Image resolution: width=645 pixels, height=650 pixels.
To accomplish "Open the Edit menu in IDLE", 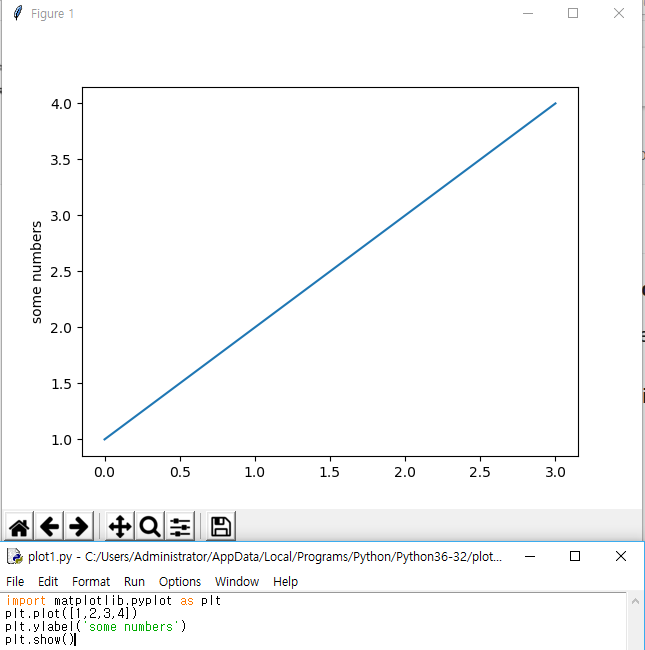I will tap(48, 582).
